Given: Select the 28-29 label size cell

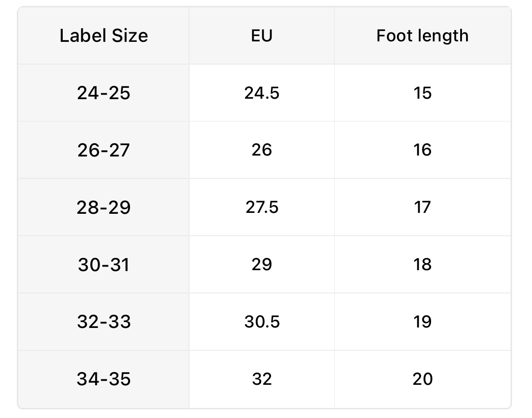Looking at the screenshot, I should (x=104, y=207).
